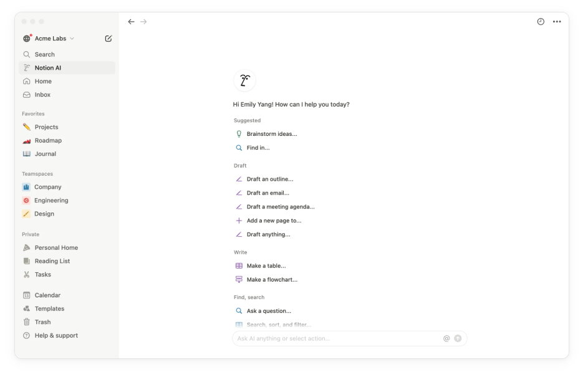The height and width of the screenshot is (372, 588).
Task: Click the Inbox tray icon in sidebar
Action: (x=27, y=95)
